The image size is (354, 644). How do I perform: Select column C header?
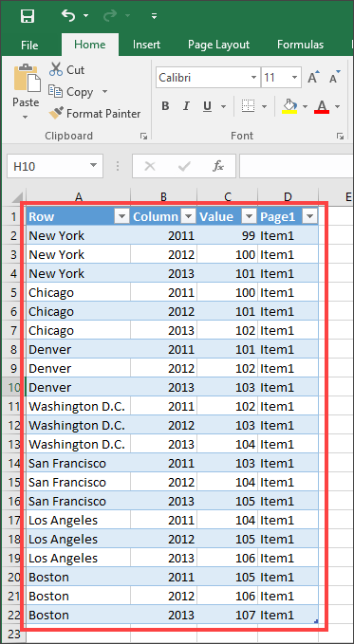pos(228,196)
